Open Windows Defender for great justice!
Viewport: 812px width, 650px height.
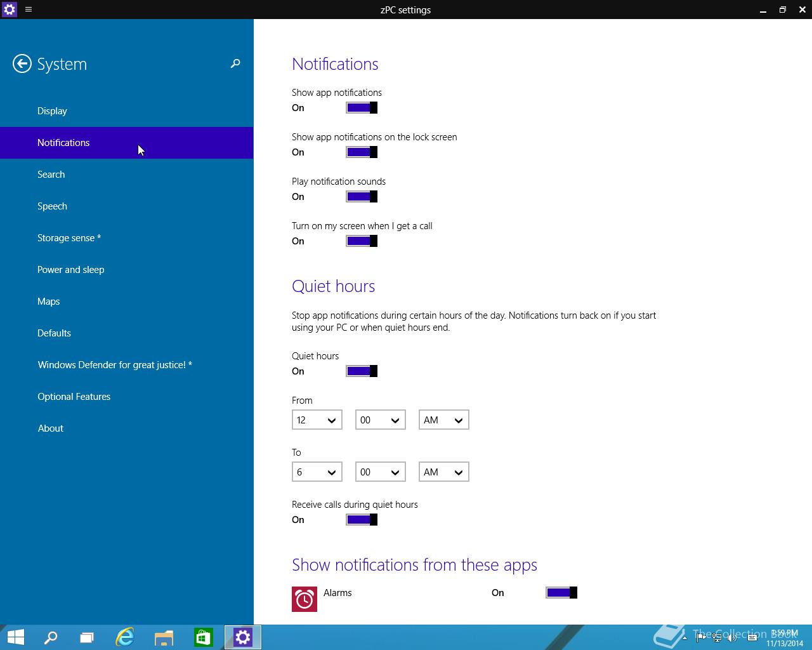point(127,365)
